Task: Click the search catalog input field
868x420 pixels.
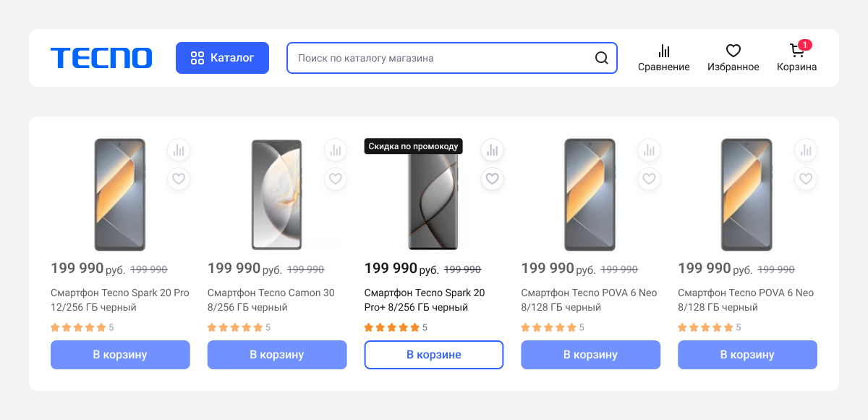Action: pos(441,58)
